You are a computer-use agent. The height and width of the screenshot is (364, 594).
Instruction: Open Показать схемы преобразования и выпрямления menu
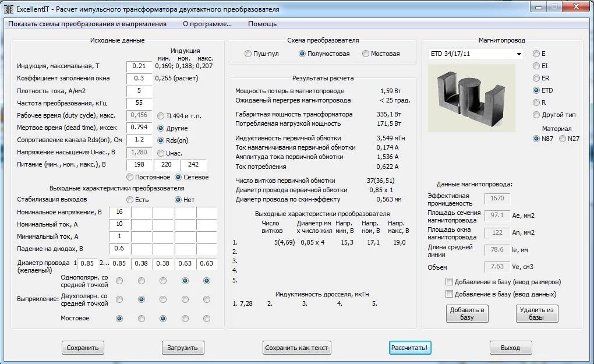coord(87,24)
